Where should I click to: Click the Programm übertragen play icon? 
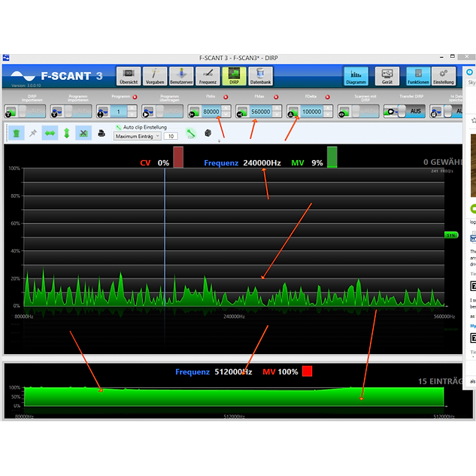tap(148, 111)
